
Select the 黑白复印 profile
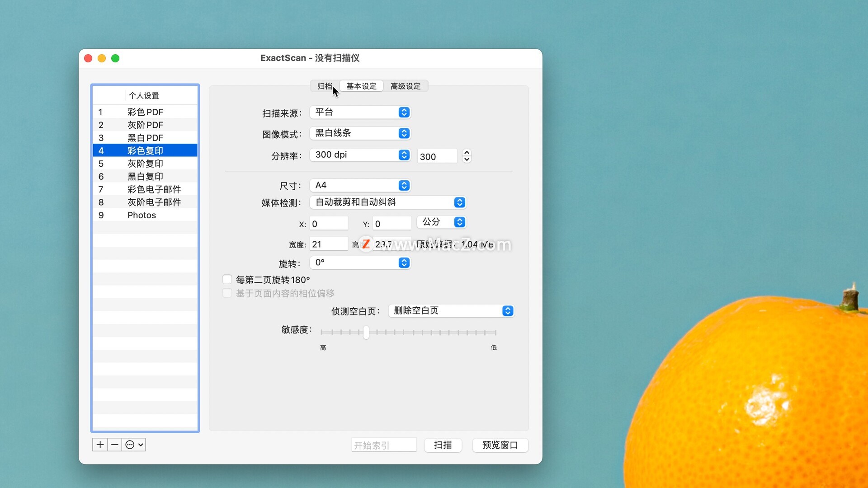pyautogui.click(x=145, y=176)
